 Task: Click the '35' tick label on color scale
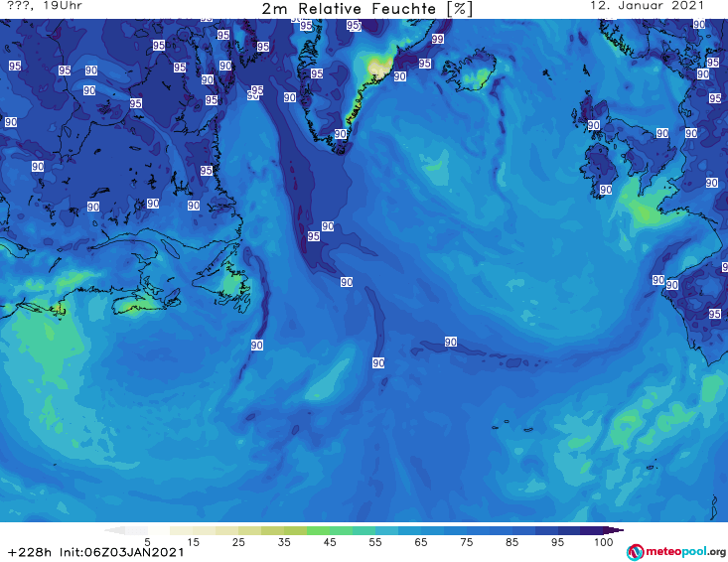point(284,542)
